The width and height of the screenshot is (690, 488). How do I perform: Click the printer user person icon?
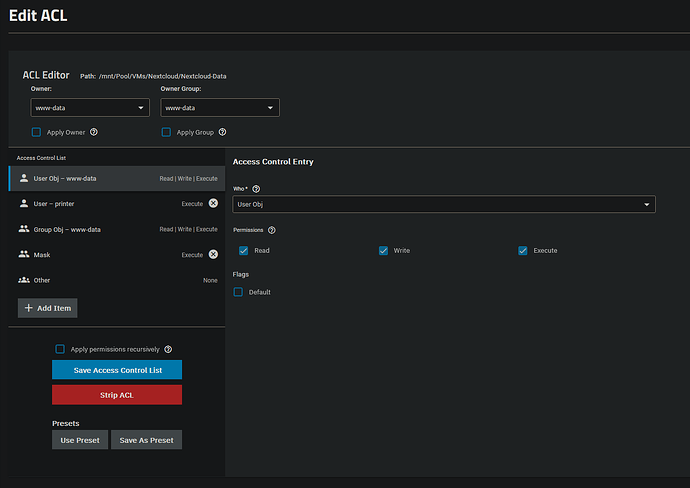(24, 203)
